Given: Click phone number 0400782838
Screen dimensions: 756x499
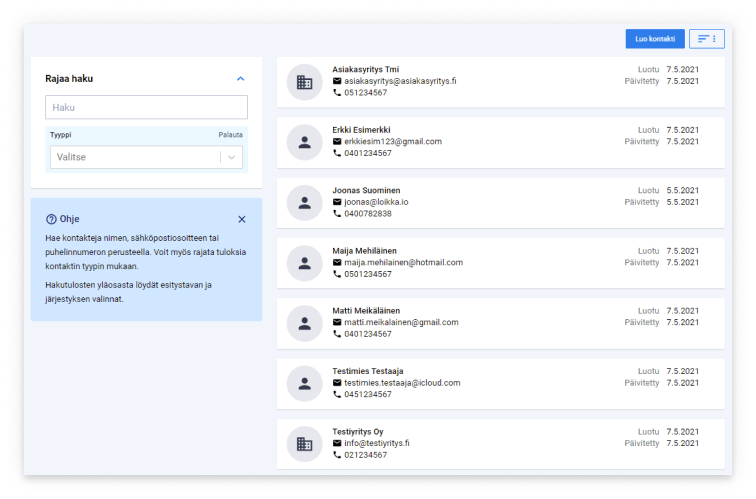Looking at the screenshot, I should coord(368,214).
